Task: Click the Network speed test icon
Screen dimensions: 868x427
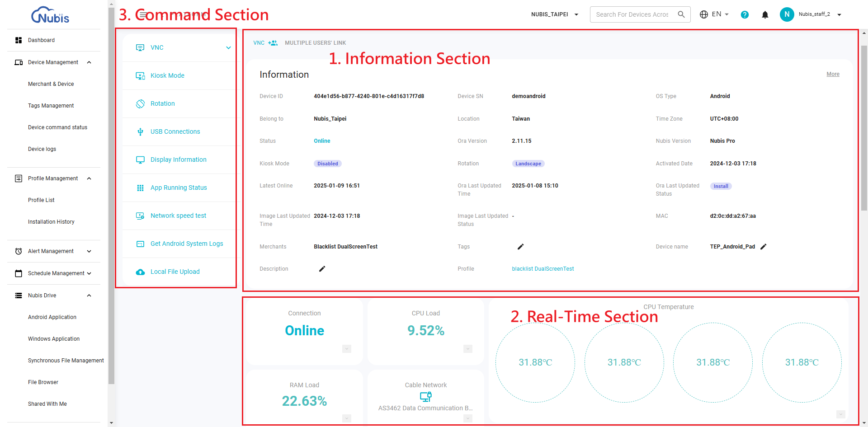Action: (141, 216)
